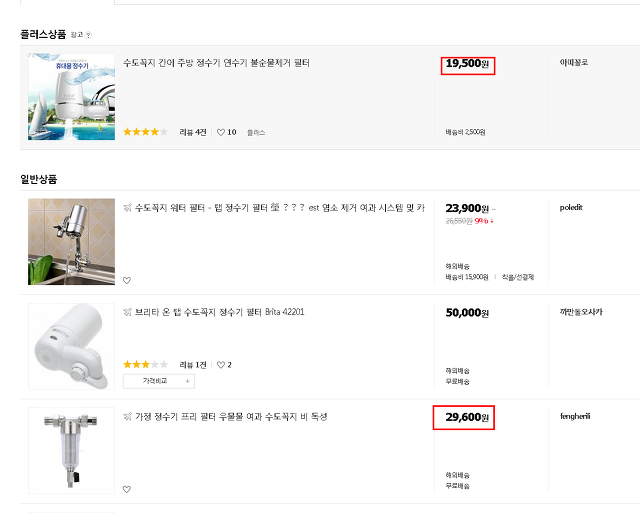Click the help question mark icon beside 광고
The width and height of the screenshot is (640, 514).
pyautogui.click(x=89, y=35)
